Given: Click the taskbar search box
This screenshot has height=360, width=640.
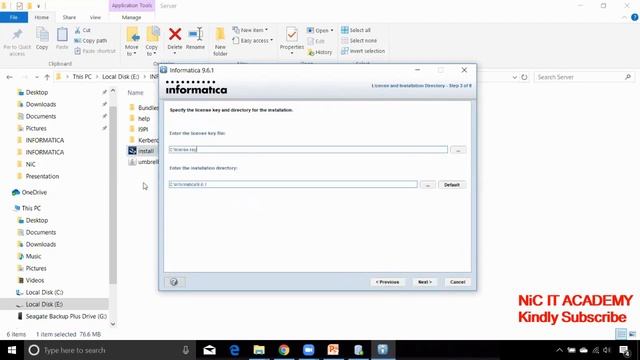Looking at the screenshot, I should tap(109, 350).
